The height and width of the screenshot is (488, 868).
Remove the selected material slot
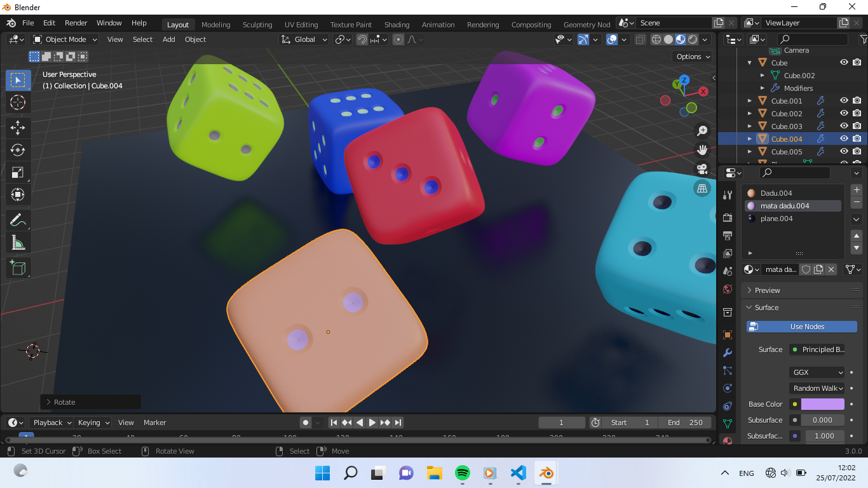(x=857, y=202)
